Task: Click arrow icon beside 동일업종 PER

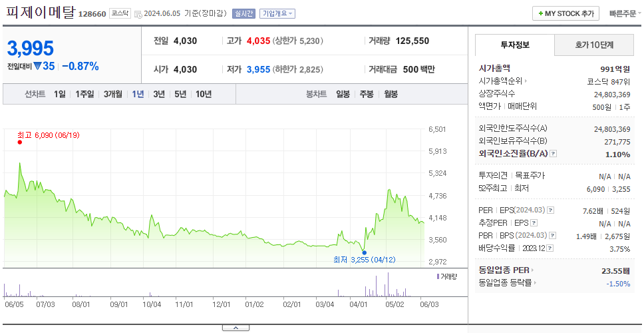Action: click(533, 270)
